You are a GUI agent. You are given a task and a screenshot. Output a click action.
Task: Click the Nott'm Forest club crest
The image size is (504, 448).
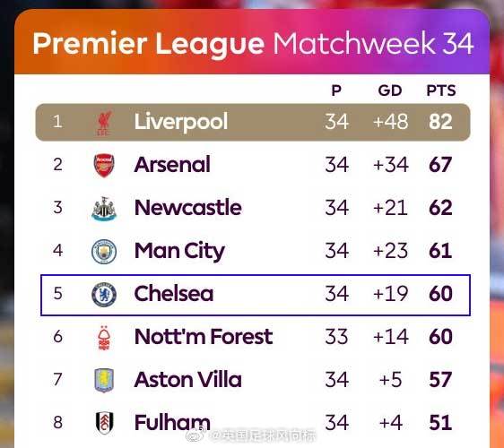104,338
